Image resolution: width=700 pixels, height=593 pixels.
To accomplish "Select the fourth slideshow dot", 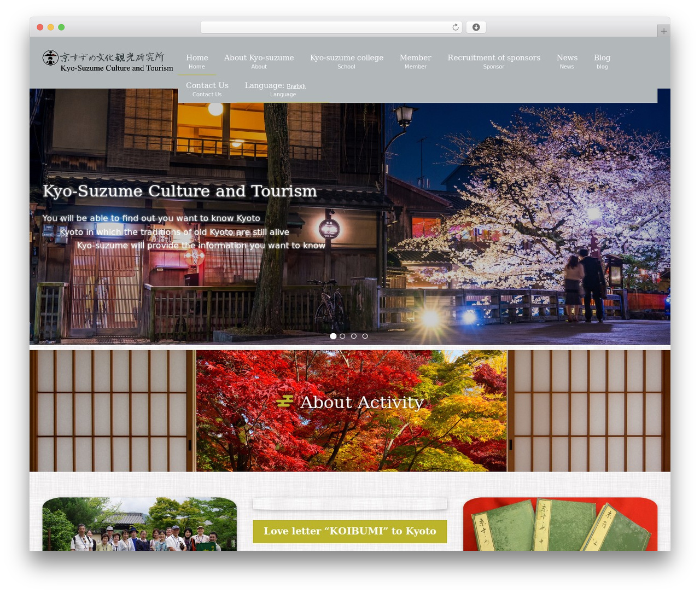I will [x=365, y=336].
